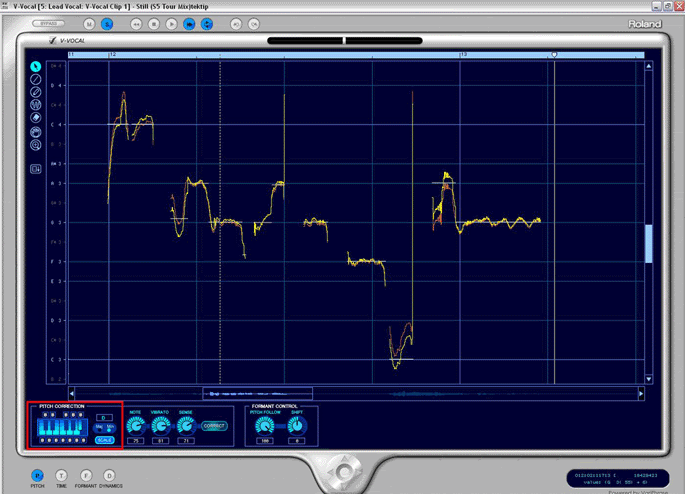This screenshot has height=494, width=685.
Task: Open the key selector showing D
Action: pos(104,418)
